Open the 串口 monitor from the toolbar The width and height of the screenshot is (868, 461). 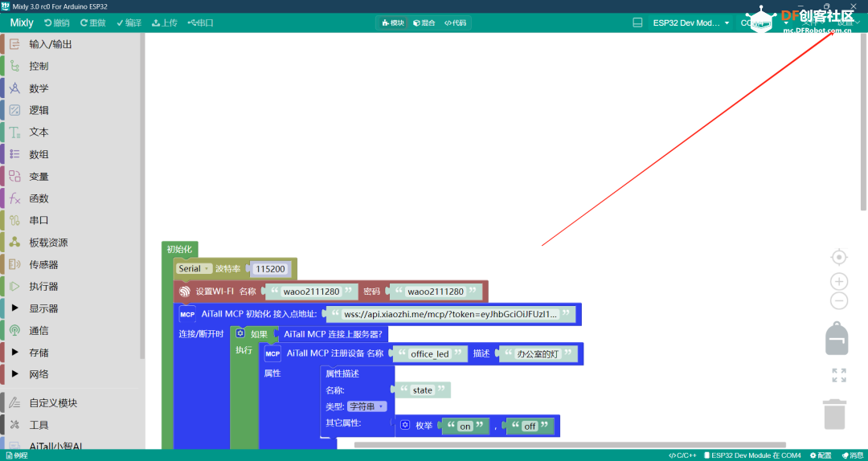tap(200, 22)
